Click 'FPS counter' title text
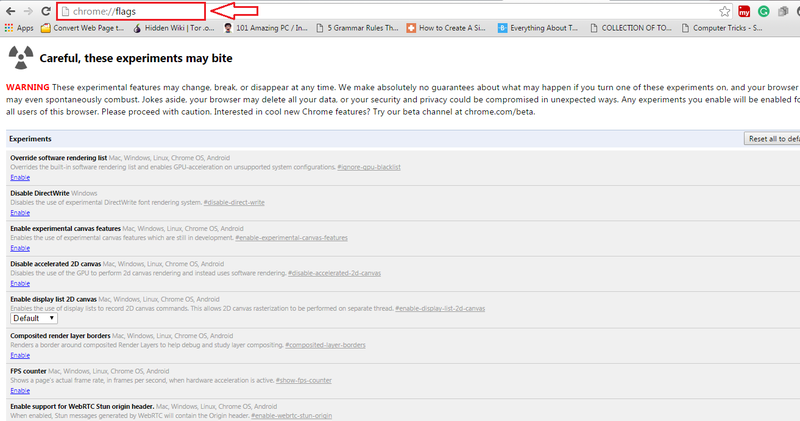Image resolution: width=800 pixels, height=421 pixels. click(28, 371)
